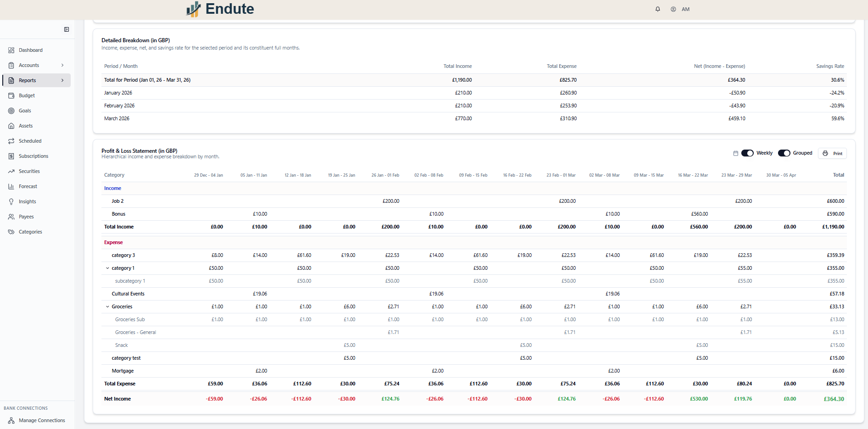Select the Income section header
868x429 pixels.
(112, 188)
